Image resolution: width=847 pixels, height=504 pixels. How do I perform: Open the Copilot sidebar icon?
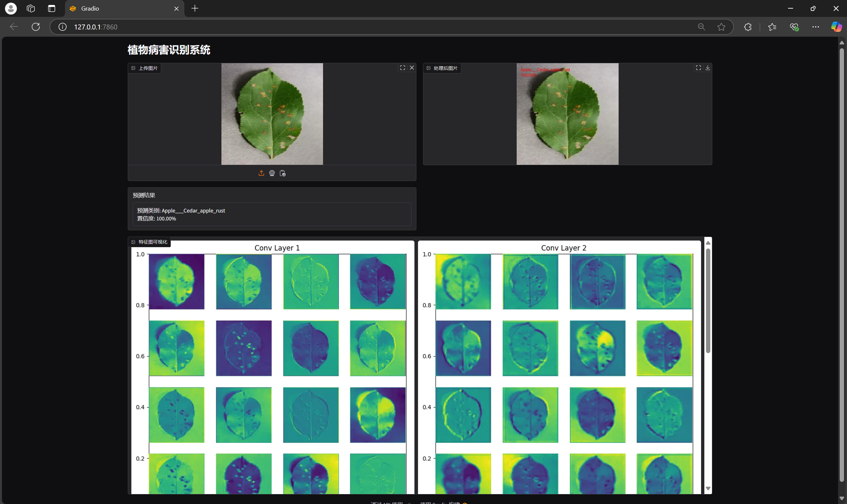836,27
